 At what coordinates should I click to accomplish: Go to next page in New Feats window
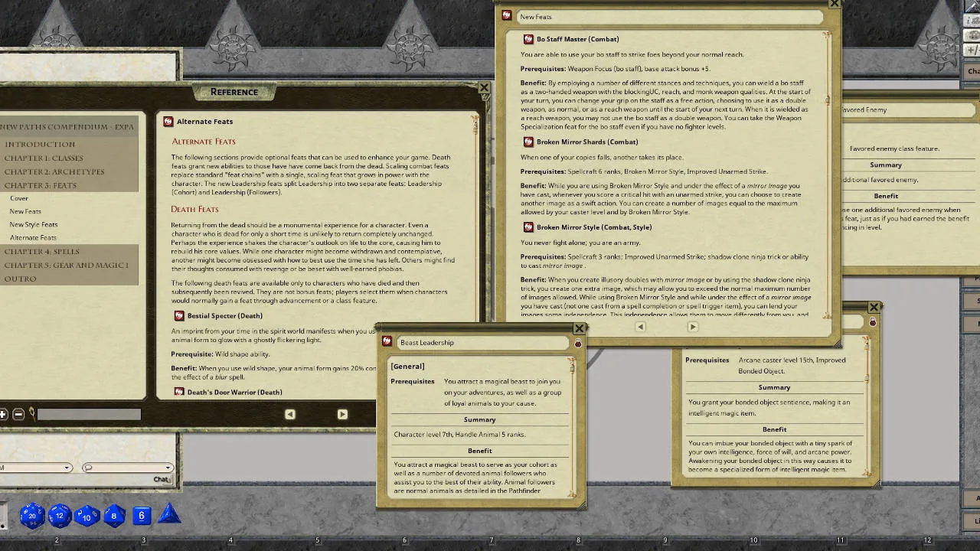pos(692,327)
